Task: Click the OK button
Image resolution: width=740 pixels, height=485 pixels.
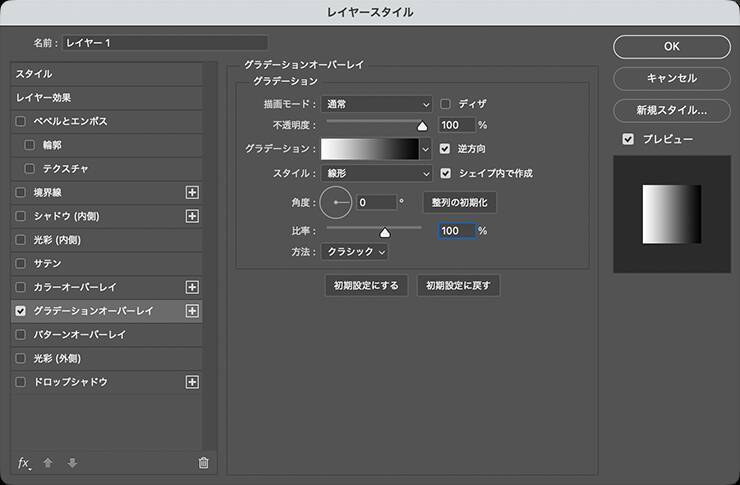Action: [672, 46]
